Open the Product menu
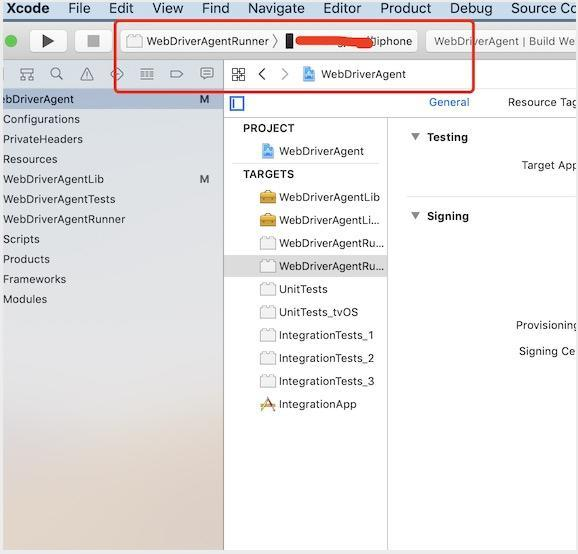The image size is (578, 554). click(405, 8)
